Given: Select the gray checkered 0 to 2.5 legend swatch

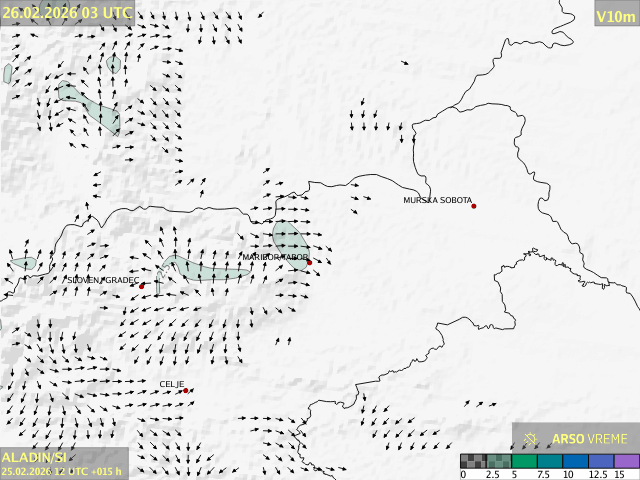Looking at the screenshot, I should (473, 461).
